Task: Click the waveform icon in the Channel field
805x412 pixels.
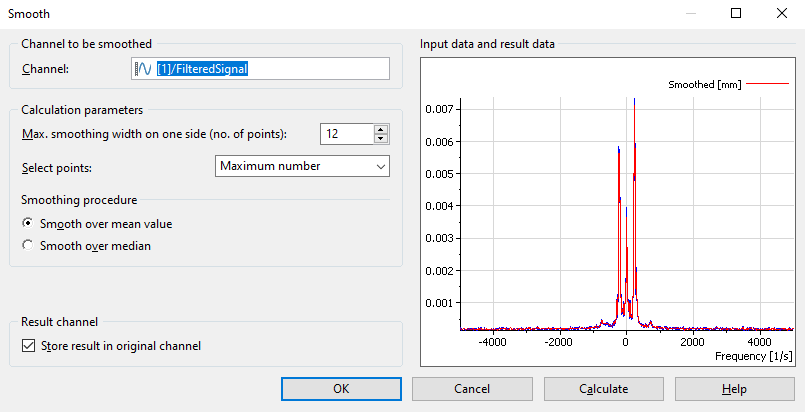Action: click(143, 69)
